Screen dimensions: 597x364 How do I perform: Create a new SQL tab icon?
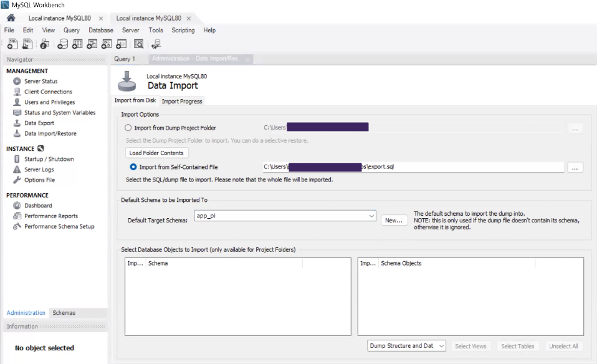12,44
